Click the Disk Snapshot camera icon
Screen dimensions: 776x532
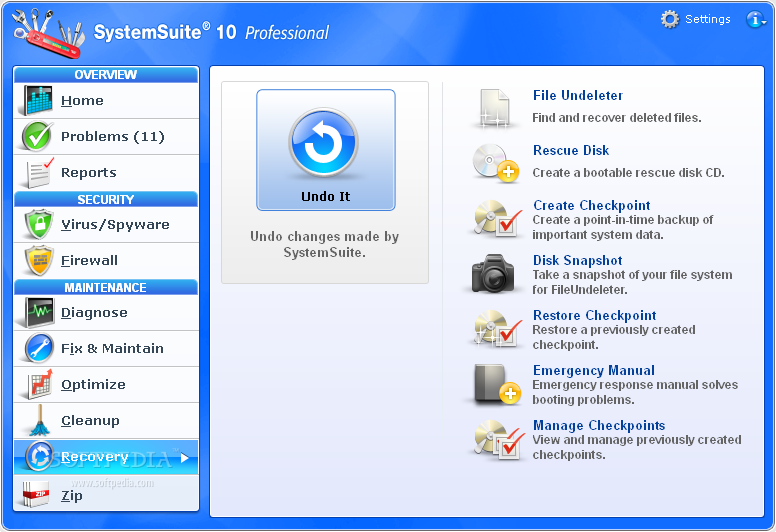click(x=493, y=273)
